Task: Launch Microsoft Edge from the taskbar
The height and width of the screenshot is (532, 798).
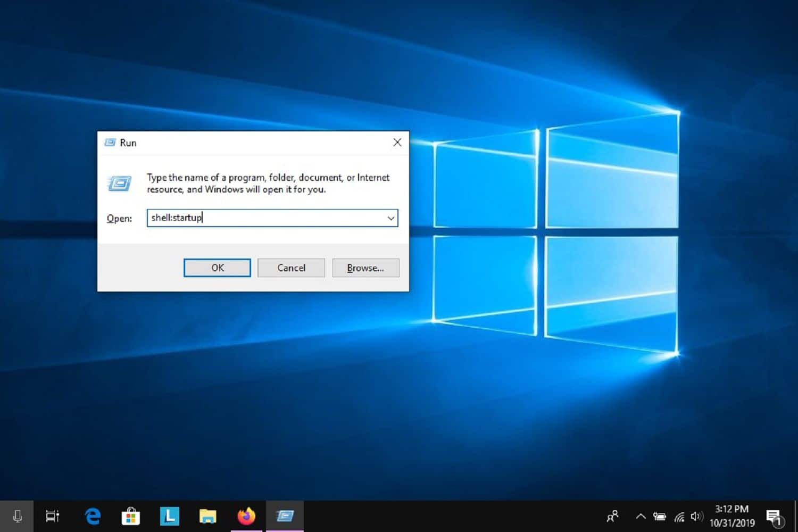Action: pos(93,516)
